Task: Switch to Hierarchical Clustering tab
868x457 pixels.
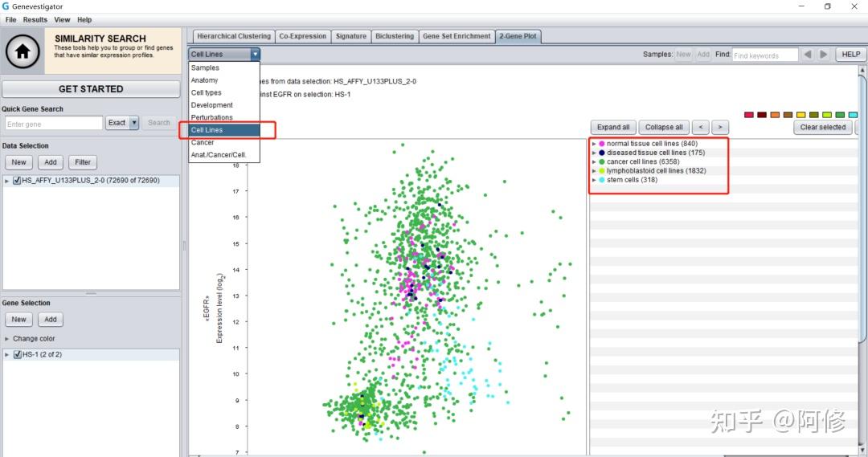Action: coord(234,36)
